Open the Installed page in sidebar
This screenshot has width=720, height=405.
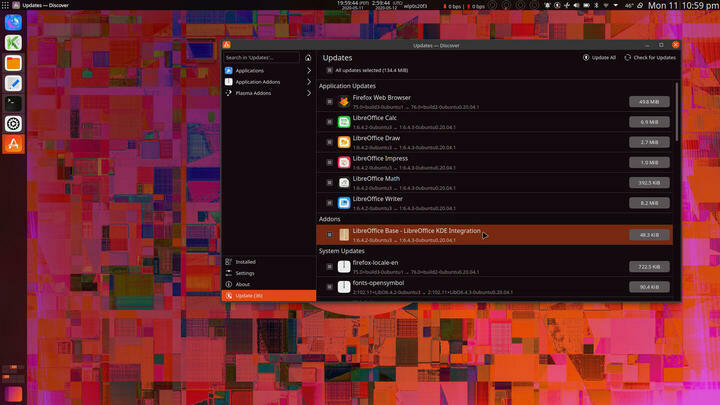(269, 262)
